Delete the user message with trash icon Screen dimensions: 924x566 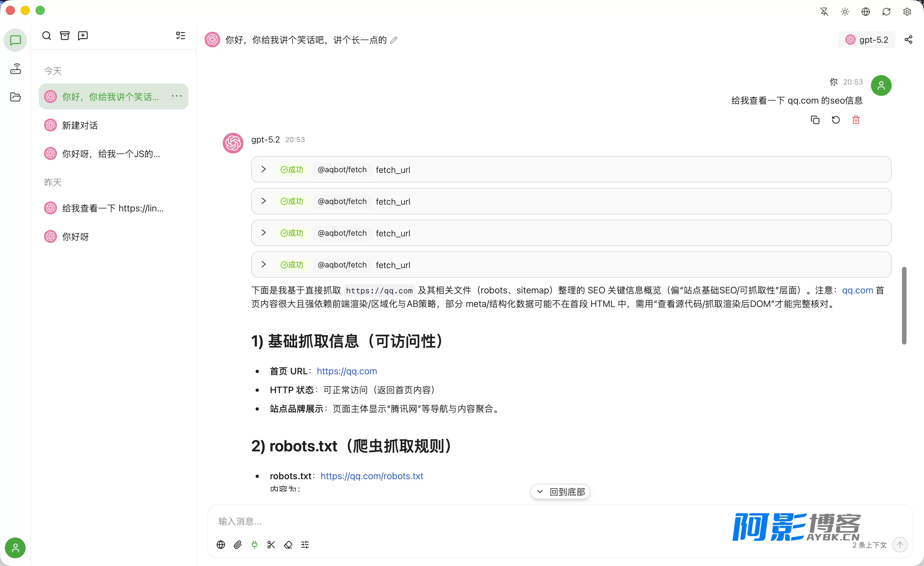point(856,120)
